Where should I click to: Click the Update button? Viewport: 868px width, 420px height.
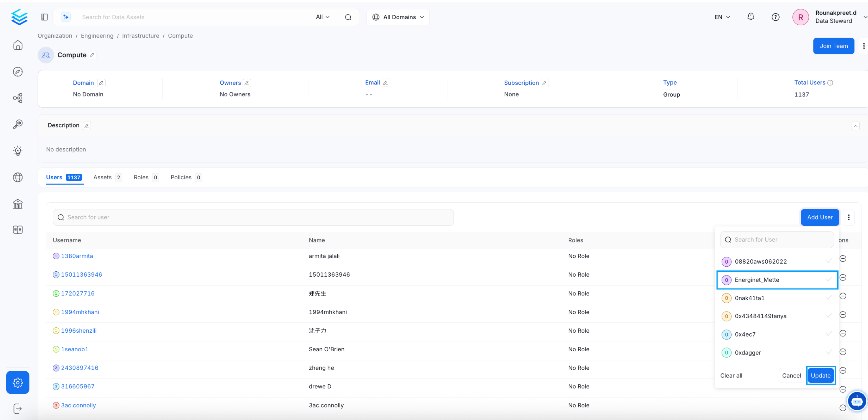820,375
